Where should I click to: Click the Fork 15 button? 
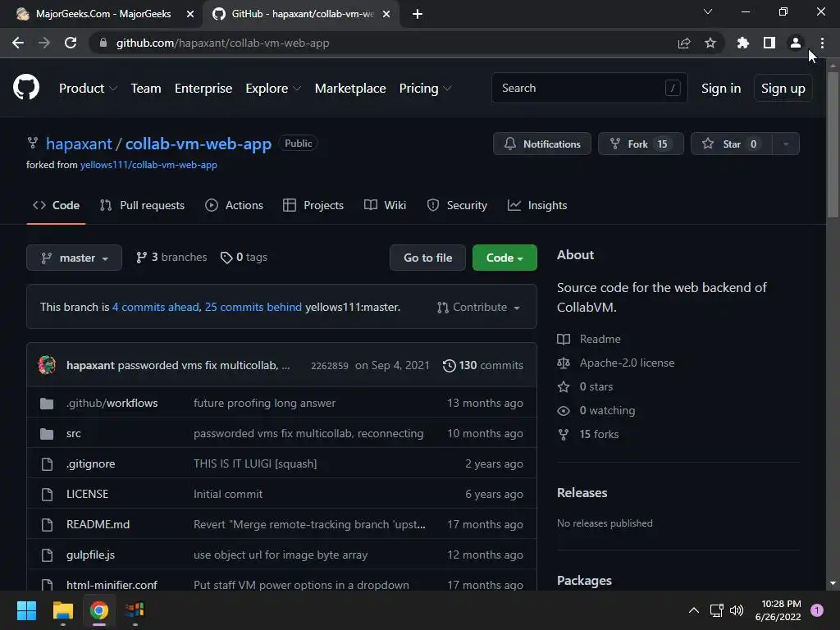(x=641, y=144)
